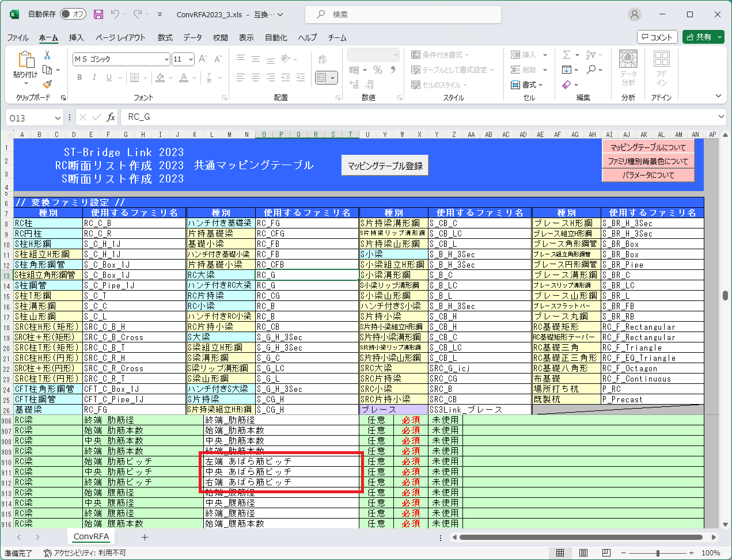Click the AutoSum sigma icon
The width and height of the screenshot is (732, 560).
[567, 55]
